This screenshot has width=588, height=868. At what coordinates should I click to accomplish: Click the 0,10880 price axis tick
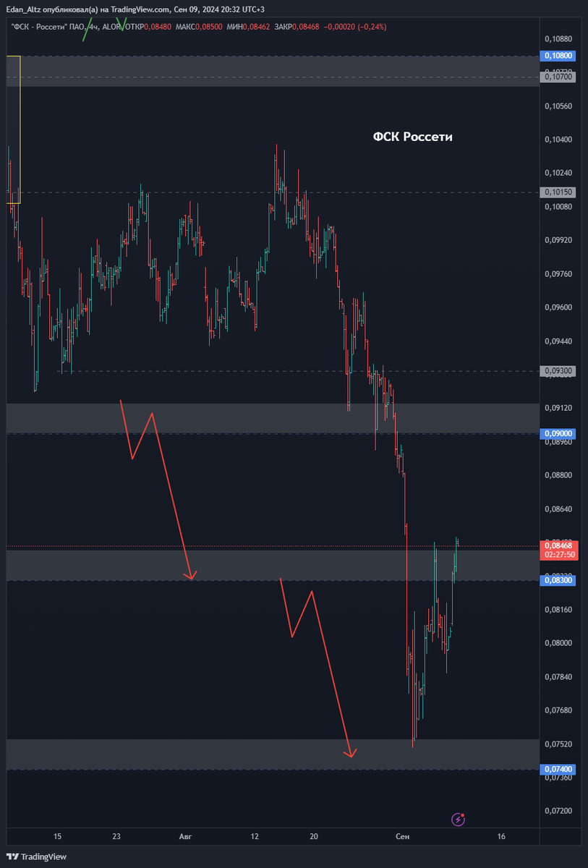pyautogui.click(x=558, y=38)
